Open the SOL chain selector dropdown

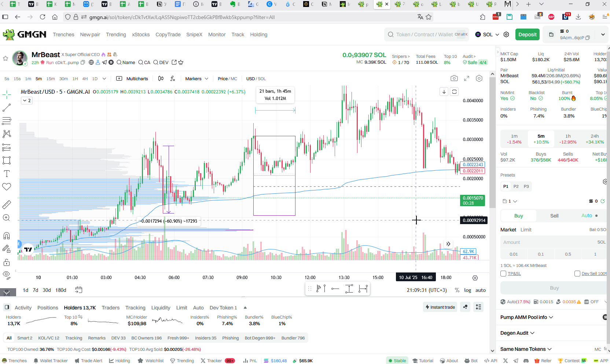(x=487, y=34)
